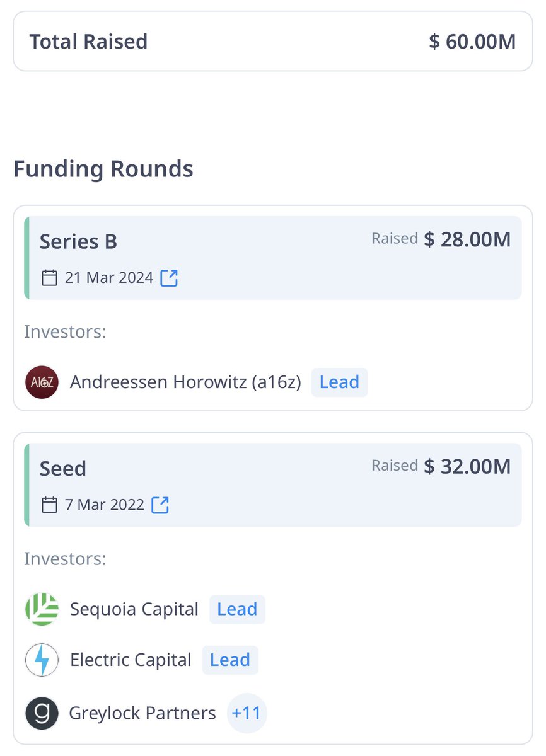Viewport: 546px width, 756px height.
Task: Click the Total Raised $60.00M summary card
Action: 273,42
